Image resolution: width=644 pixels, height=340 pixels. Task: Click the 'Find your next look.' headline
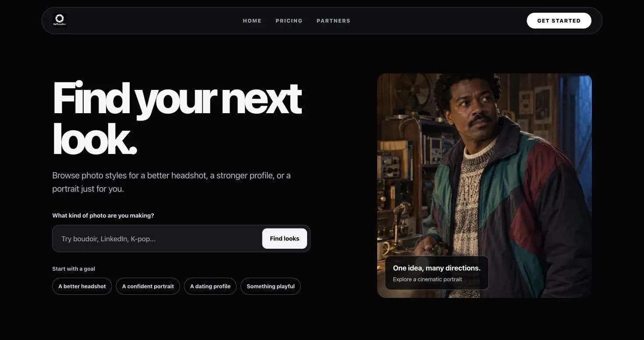pyautogui.click(x=177, y=118)
